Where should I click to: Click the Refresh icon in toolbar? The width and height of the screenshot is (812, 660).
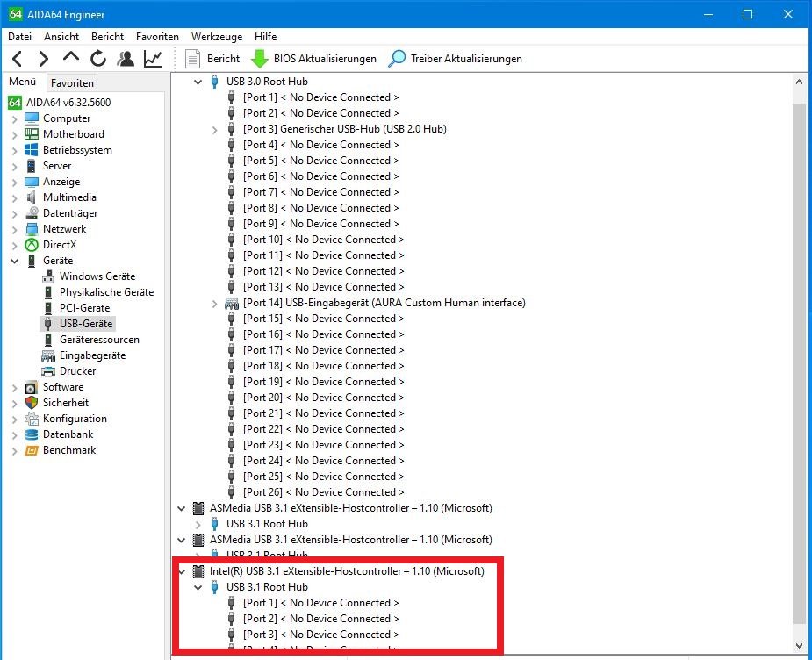coord(97,59)
